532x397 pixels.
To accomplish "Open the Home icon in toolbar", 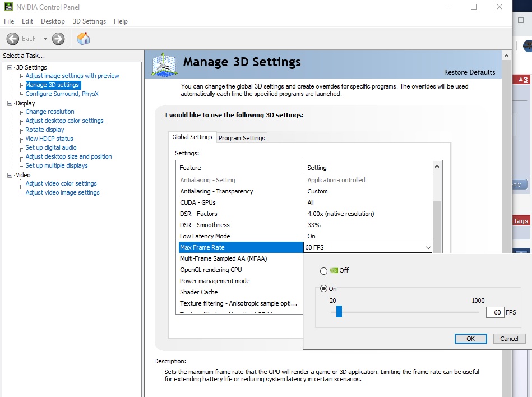I will pyautogui.click(x=84, y=39).
